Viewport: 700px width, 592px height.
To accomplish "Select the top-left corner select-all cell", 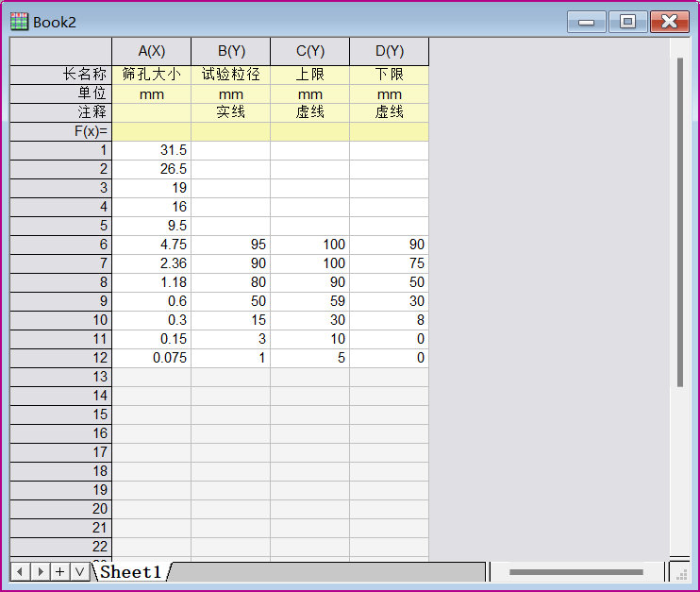I will [60, 51].
